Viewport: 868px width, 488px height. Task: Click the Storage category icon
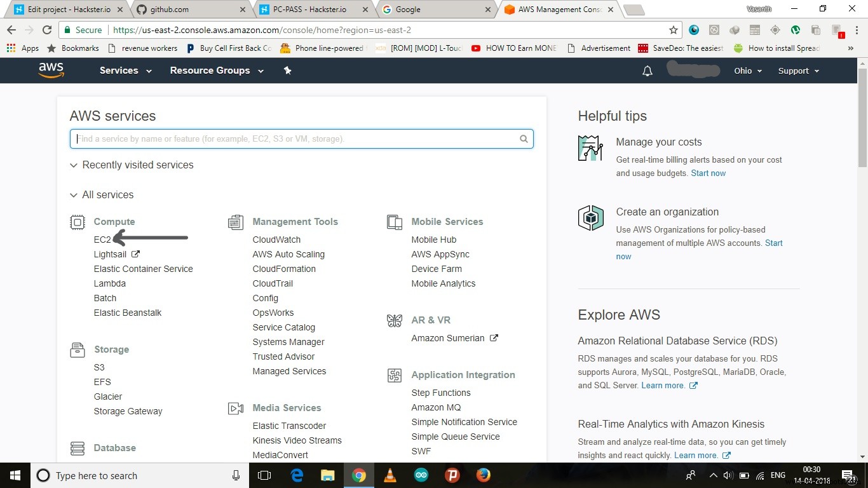78,349
